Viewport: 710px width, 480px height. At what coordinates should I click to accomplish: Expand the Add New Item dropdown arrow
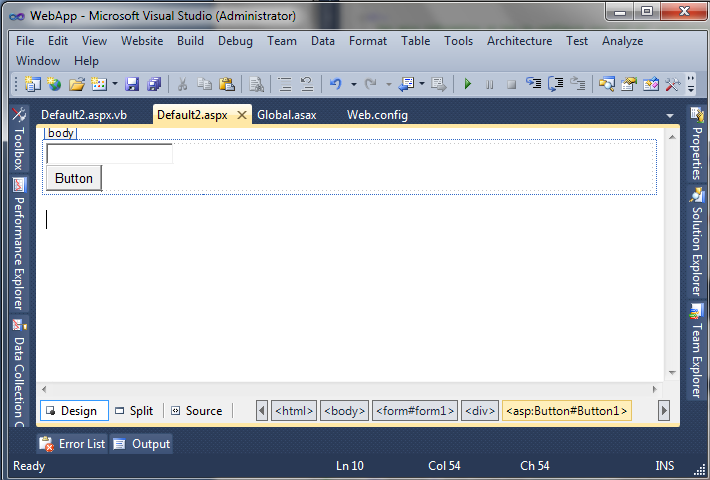tap(115, 84)
